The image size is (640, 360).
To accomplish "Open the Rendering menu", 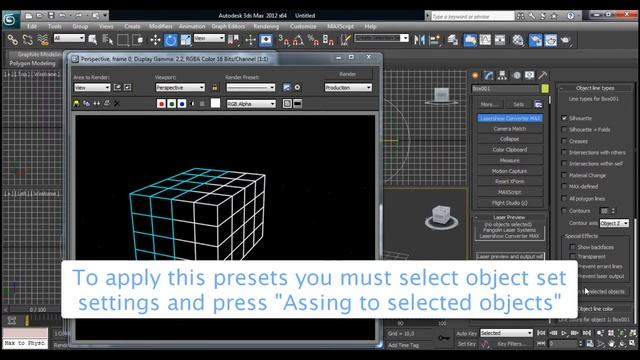I will [x=266, y=26].
